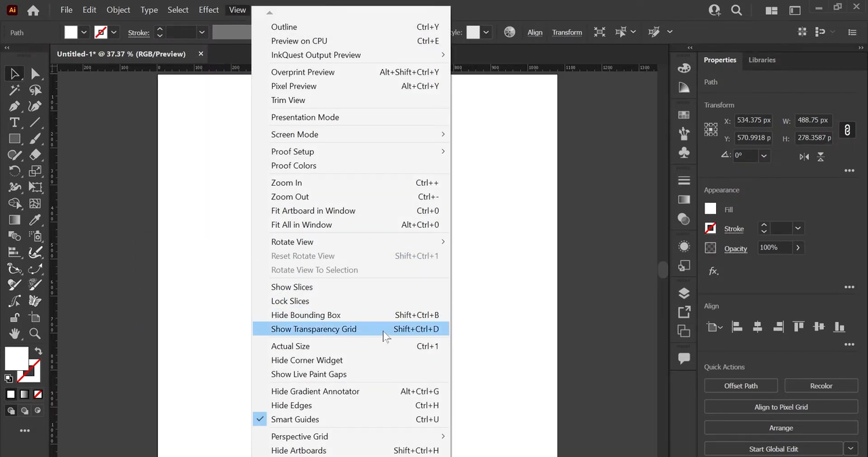Click Align to Pixel Grid button

tap(781, 407)
